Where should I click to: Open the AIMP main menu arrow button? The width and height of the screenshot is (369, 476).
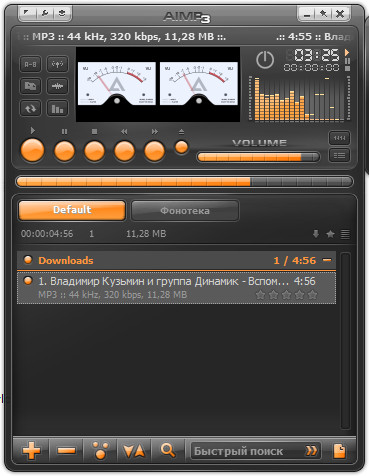click(x=27, y=13)
